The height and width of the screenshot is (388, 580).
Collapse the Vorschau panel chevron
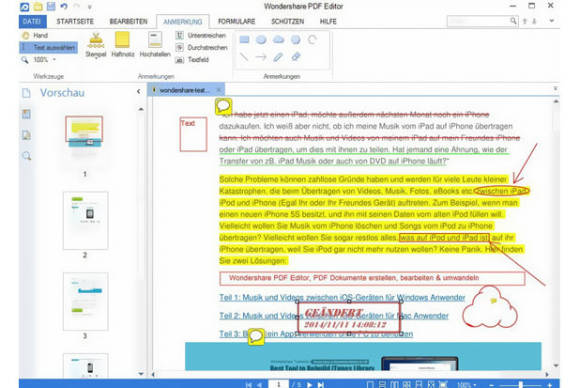tap(138, 91)
